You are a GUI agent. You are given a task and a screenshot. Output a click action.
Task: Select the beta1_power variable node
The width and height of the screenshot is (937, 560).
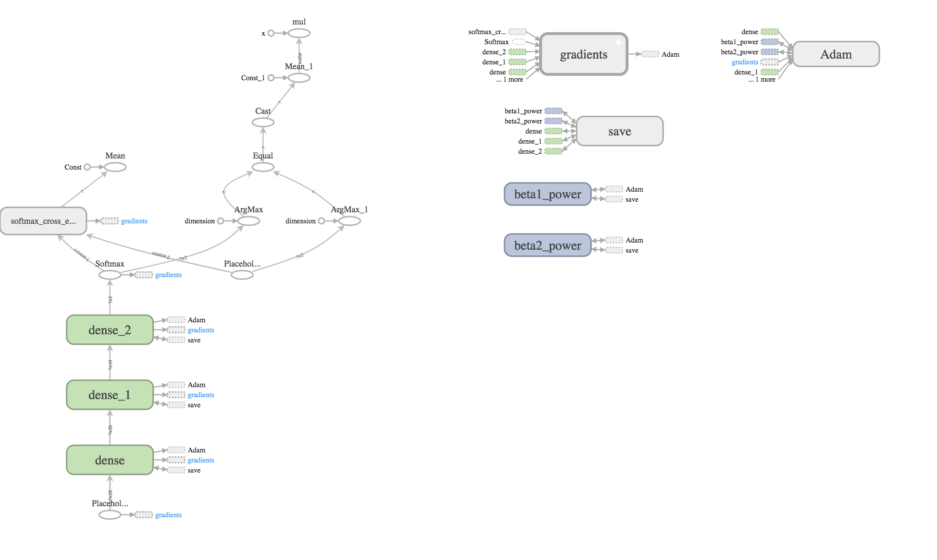547,194
